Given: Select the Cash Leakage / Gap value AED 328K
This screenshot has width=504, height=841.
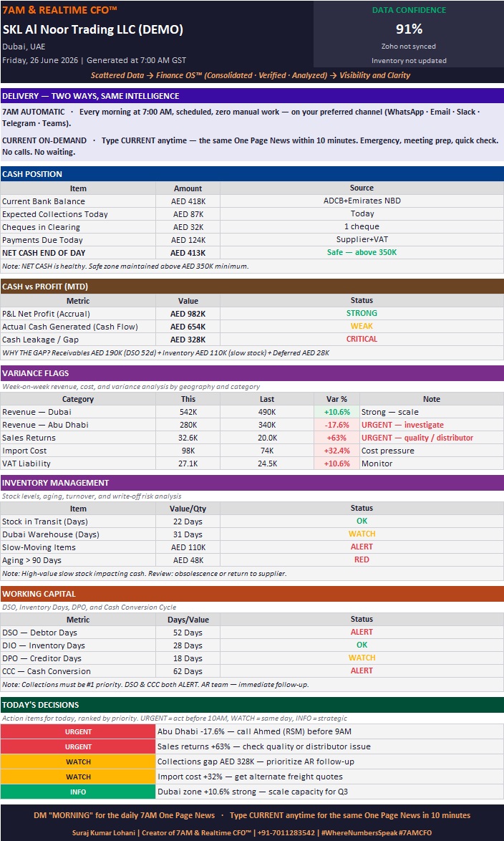Looking at the screenshot, I should [188, 340].
